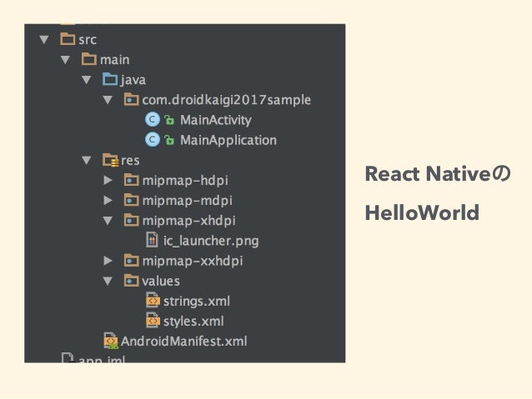This screenshot has height=399, width=532.
Task: Click the ic_launcher.png image file icon
Action: (x=152, y=240)
